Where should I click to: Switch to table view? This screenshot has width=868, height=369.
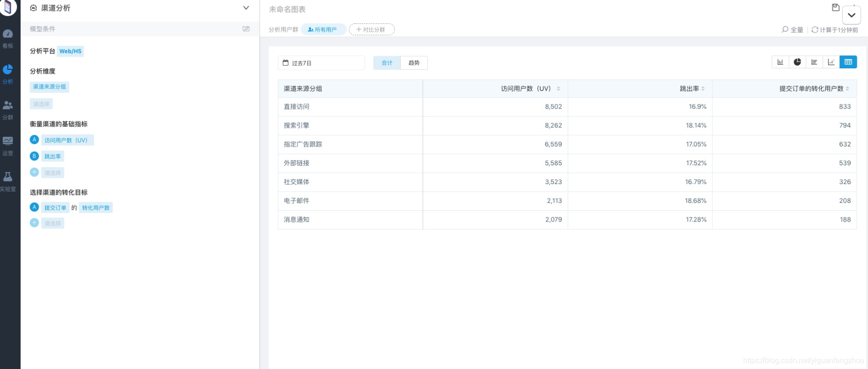(x=848, y=62)
